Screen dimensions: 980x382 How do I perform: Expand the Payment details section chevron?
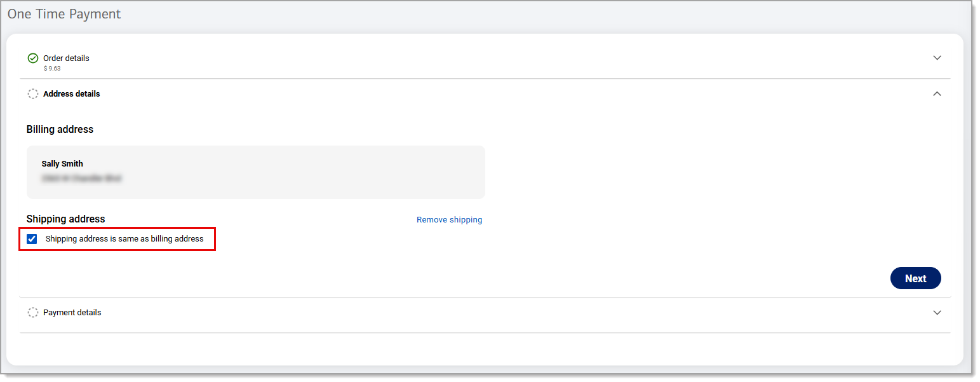click(x=937, y=312)
